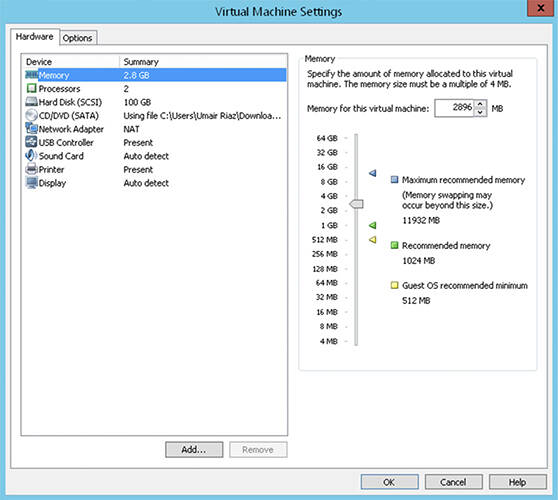Click the 100 GB summary value
This screenshot has width=558, height=500.
137,102
